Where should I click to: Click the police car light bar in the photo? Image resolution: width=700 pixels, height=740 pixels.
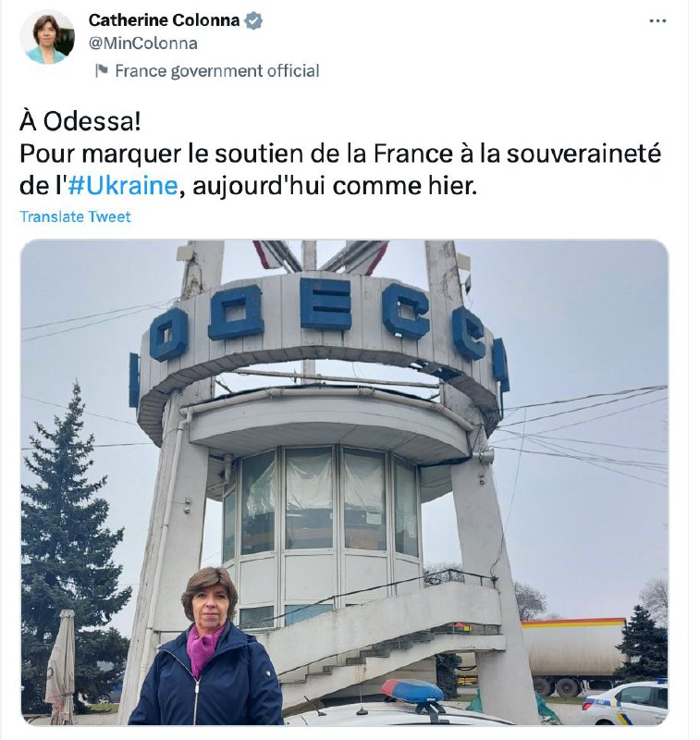click(x=412, y=691)
